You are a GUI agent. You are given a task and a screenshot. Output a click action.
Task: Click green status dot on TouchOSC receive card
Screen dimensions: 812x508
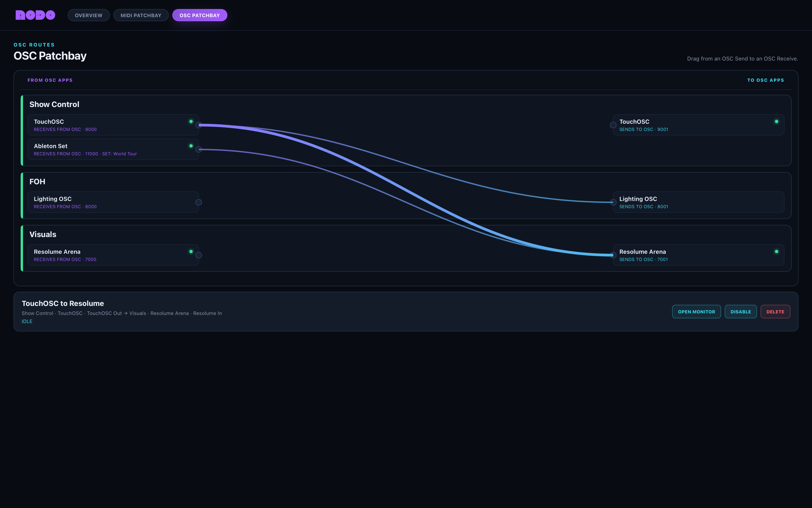point(191,122)
